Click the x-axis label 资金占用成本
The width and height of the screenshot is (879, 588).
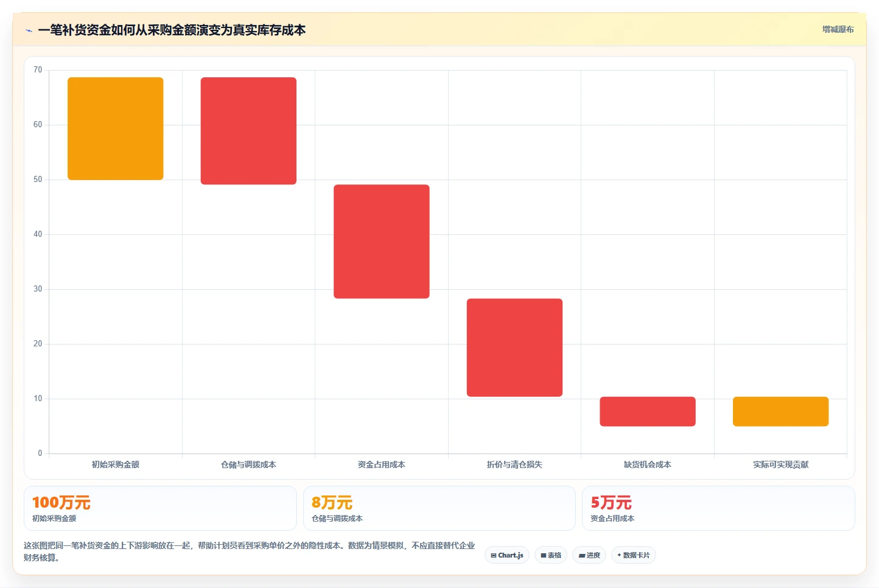(382, 464)
